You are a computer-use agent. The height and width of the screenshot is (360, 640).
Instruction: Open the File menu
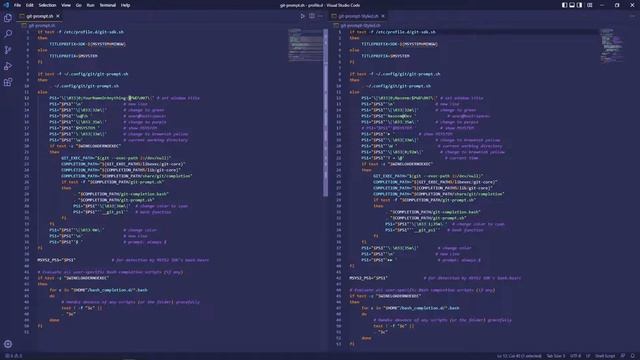pos(17,5)
